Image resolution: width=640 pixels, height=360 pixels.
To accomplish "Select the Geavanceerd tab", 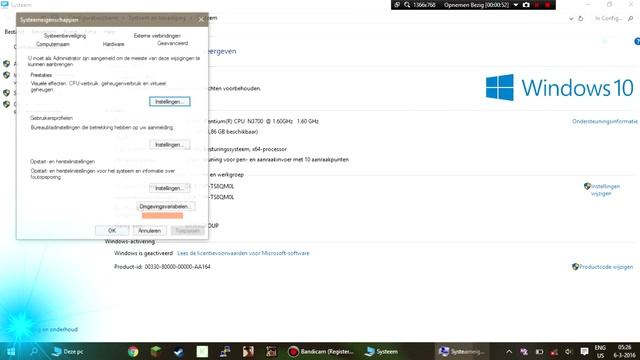I will click(x=173, y=43).
